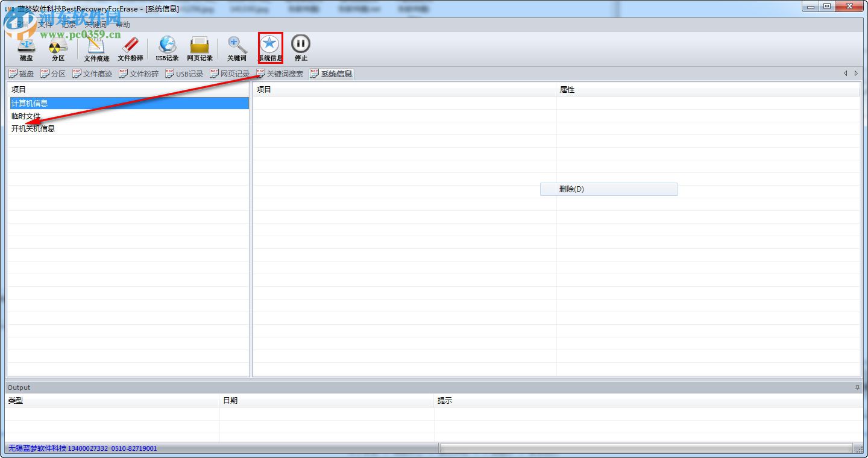
Task: Select the 分区 partition toolbar icon
Action: tap(58, 48)
